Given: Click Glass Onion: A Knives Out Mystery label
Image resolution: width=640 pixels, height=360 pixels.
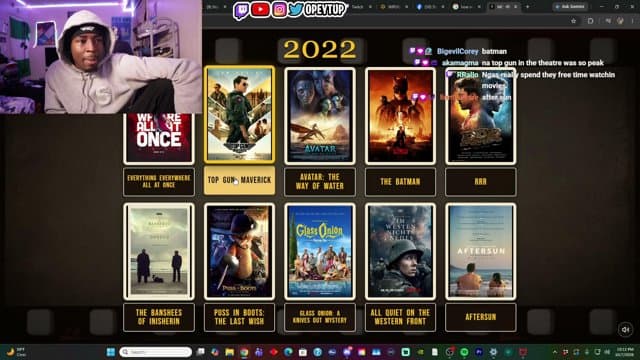Looking at the screenshot, I should (x=320, y=317).
